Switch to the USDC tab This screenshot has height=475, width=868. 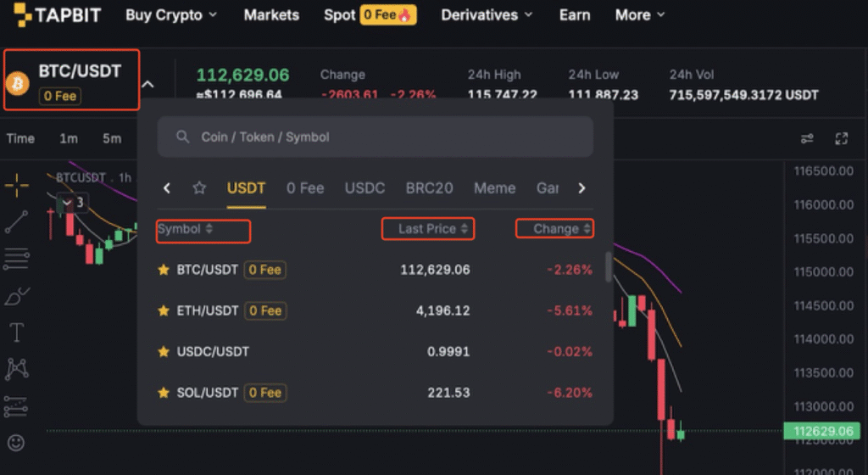pyautogui.click(x=365, y=187)
